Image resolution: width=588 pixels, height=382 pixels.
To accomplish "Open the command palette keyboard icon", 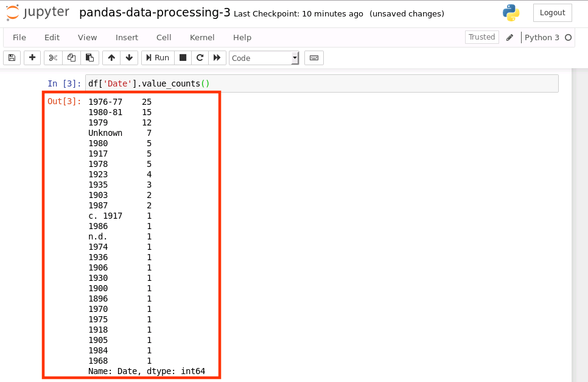I will tap(314, 58).
